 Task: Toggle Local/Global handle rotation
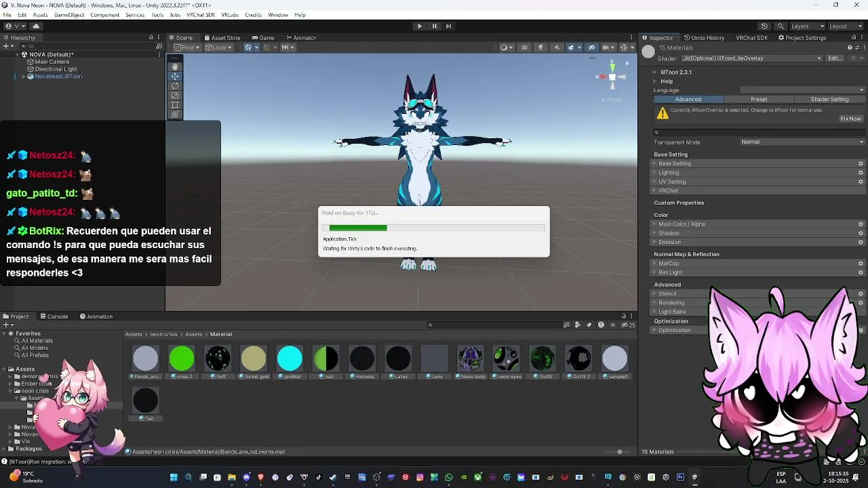point(219,47)
